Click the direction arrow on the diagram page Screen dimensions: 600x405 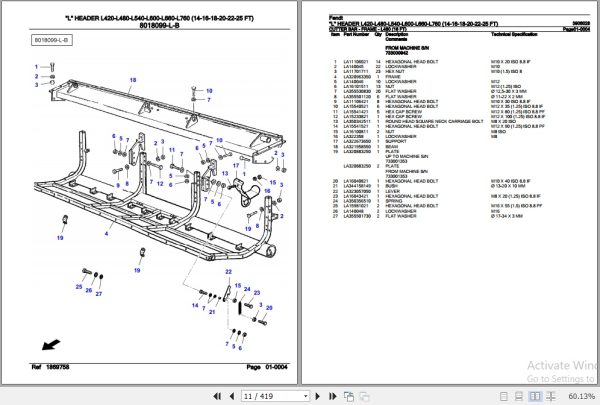pos(51,345)
